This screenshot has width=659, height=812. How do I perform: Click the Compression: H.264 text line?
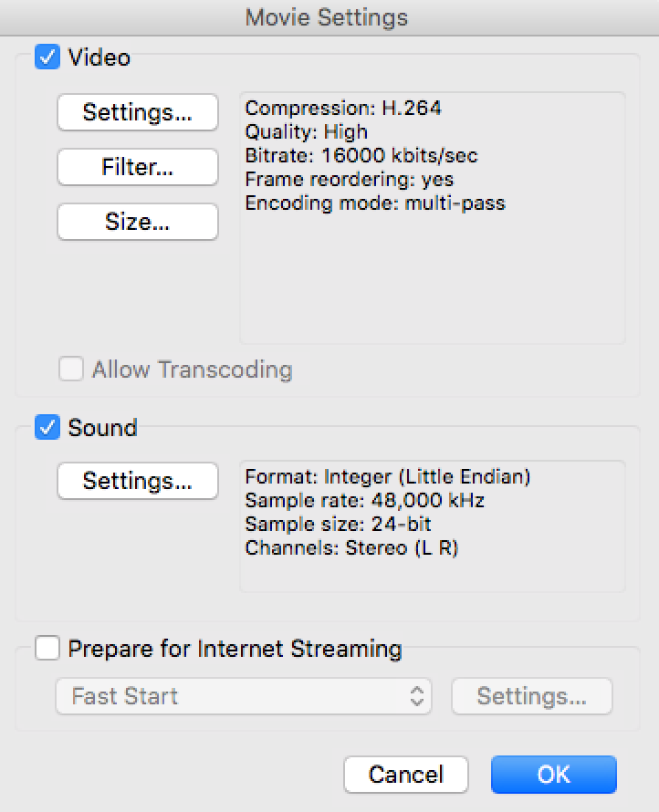(x=343, y=109)
